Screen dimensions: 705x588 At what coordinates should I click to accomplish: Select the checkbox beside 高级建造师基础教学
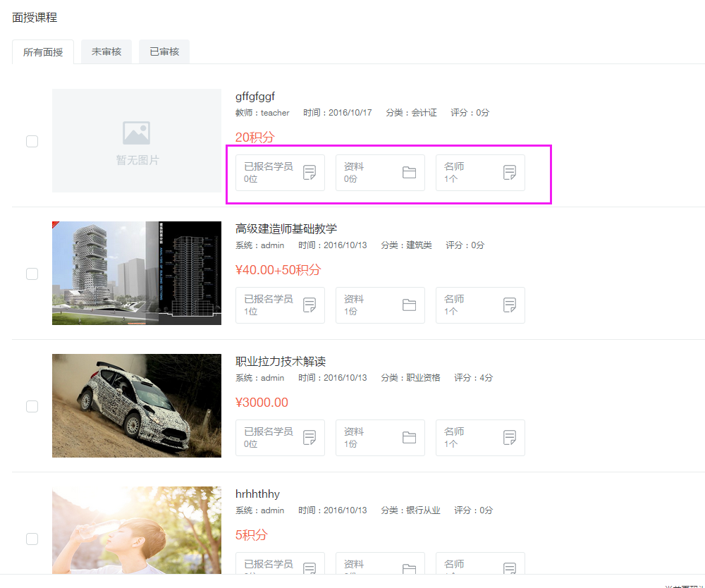(x=32, y=274)
